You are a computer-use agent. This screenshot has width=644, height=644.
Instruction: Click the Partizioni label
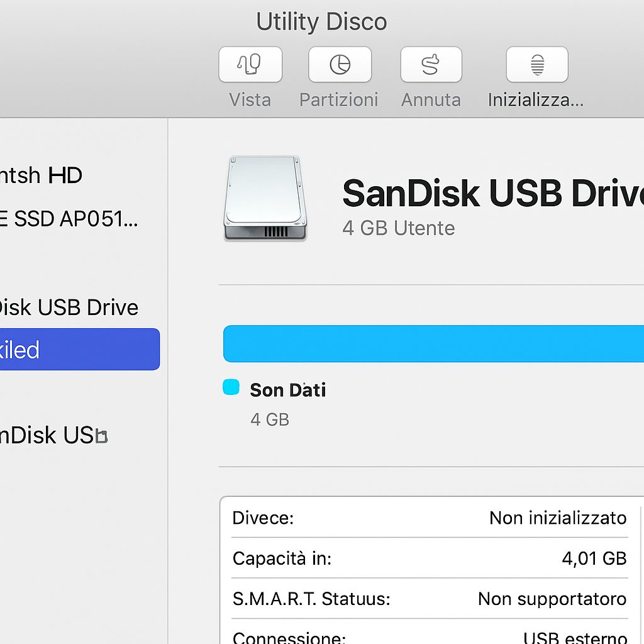[338, 100]
